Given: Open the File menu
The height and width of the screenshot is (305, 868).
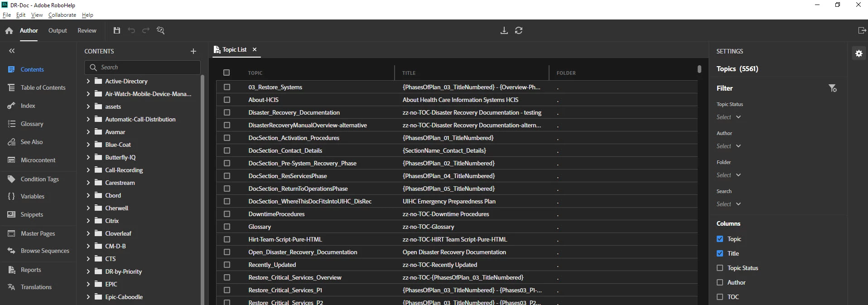Looking at the screenshot, I should [x=7, y=15].
